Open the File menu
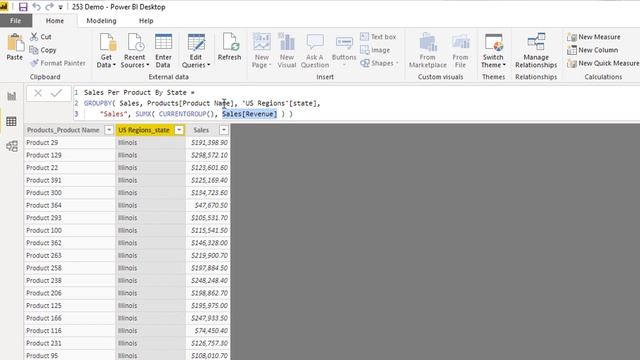This screenshot has width=640, height=360. 16,21
